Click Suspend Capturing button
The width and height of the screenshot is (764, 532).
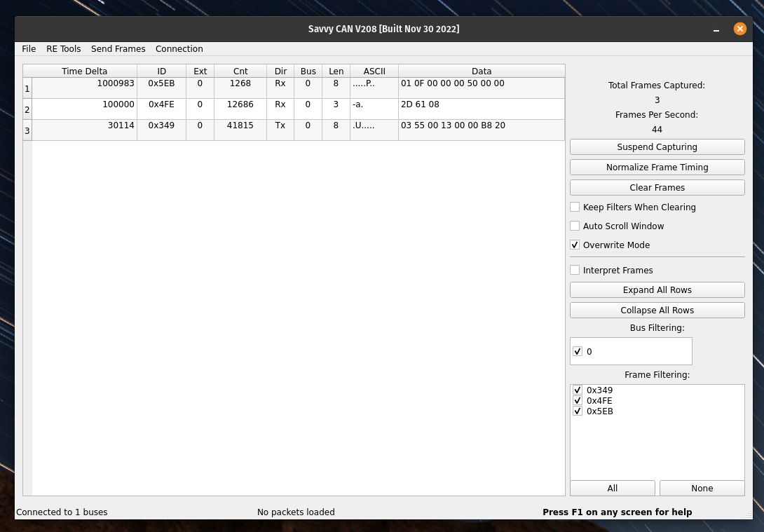click(x=657, y=147)
